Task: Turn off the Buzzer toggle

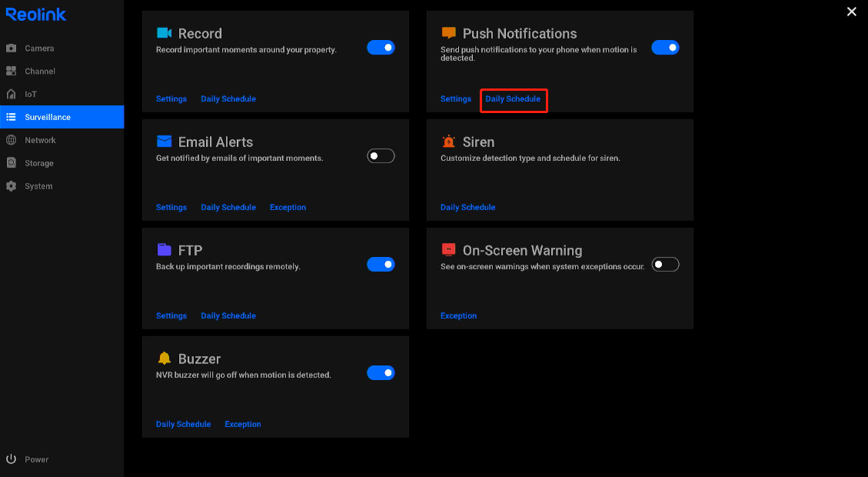Action: [381, 373]
